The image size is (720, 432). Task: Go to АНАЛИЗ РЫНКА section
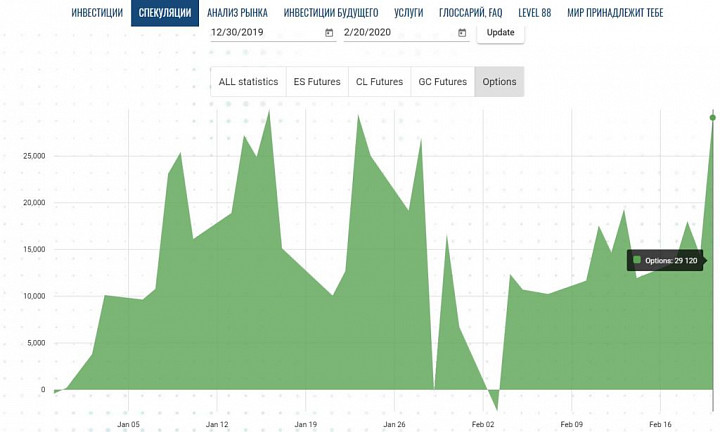(x=237, y=13)
